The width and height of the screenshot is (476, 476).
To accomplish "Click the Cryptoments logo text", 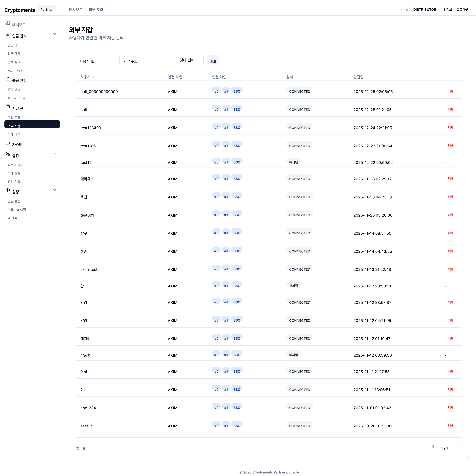I will tap(20, 10).
